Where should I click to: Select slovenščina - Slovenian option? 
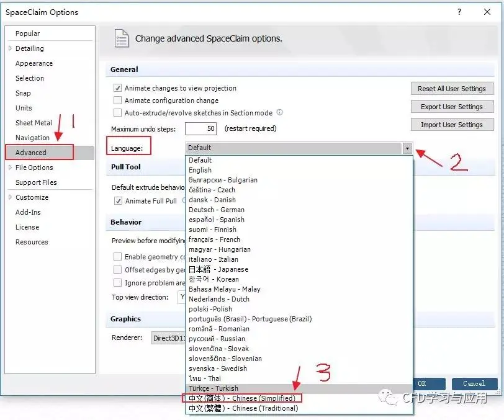299,359
